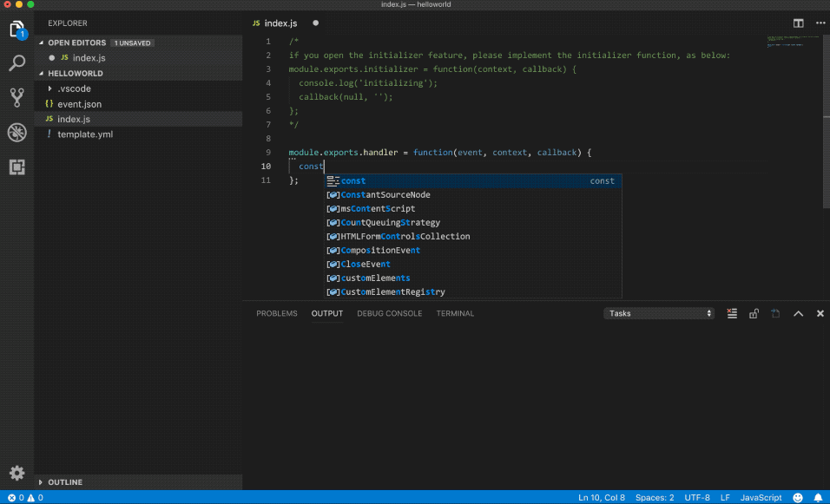Switch to the TERMINAL tab
Viewport: 830px width, 504px height.
pyautogui.click(x=455, y=313)
